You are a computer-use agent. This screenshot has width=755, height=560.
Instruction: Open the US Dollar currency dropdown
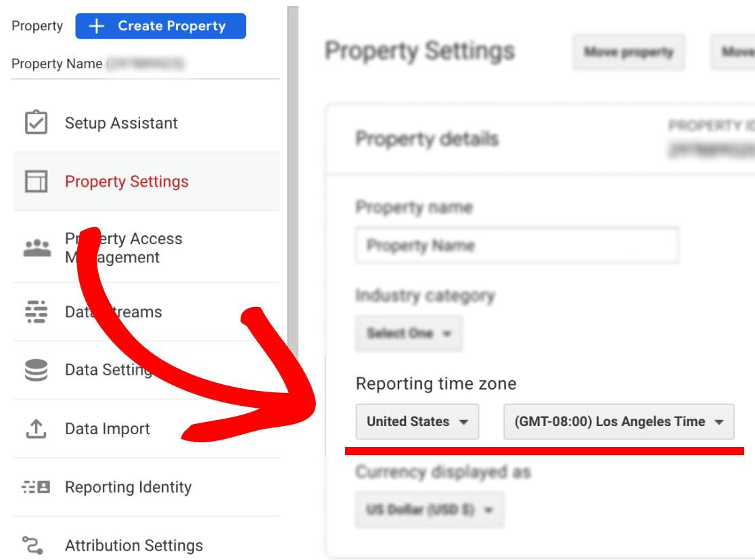click(x=429, y=509)
